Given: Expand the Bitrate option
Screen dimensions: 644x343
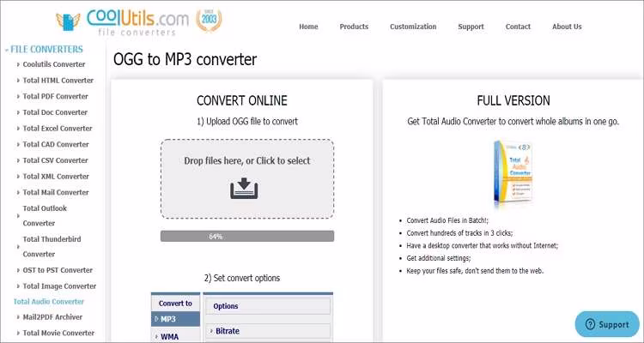Looking at the screenshot, I should (x=268, y=331).
